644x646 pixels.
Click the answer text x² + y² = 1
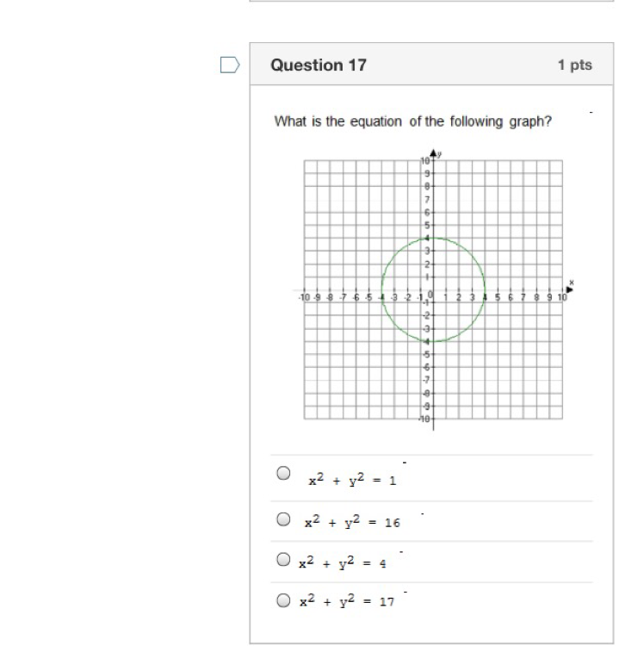pos(352,480)
